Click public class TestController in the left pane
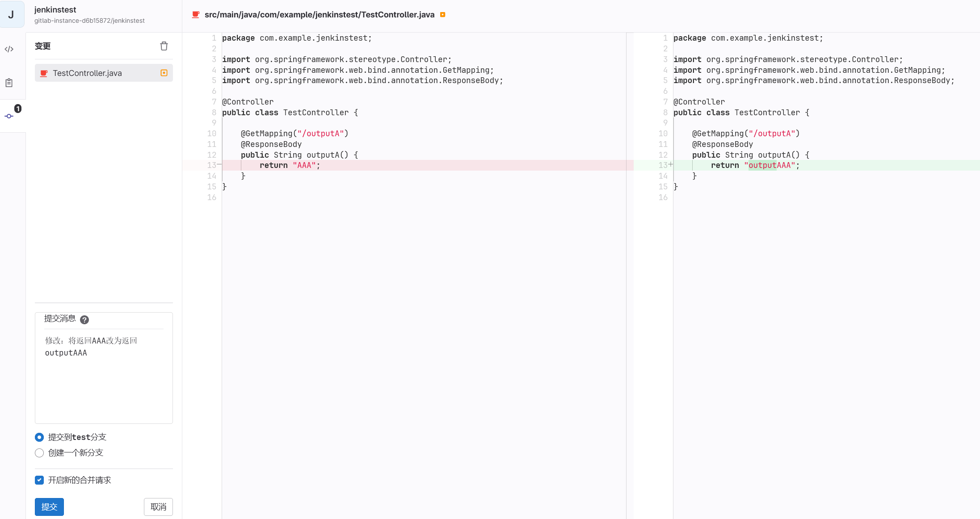Screen dimensions: 980x519 (290, 113)
